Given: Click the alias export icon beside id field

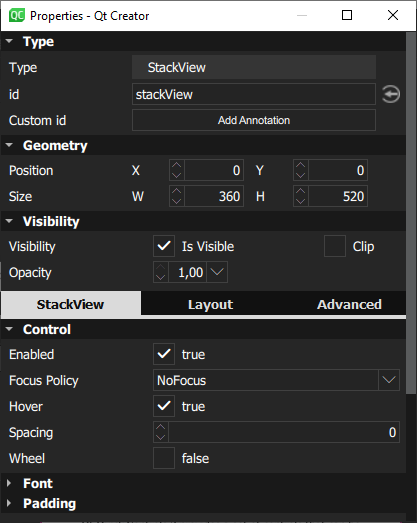Looking at the screenshot, I should (391, 94).
